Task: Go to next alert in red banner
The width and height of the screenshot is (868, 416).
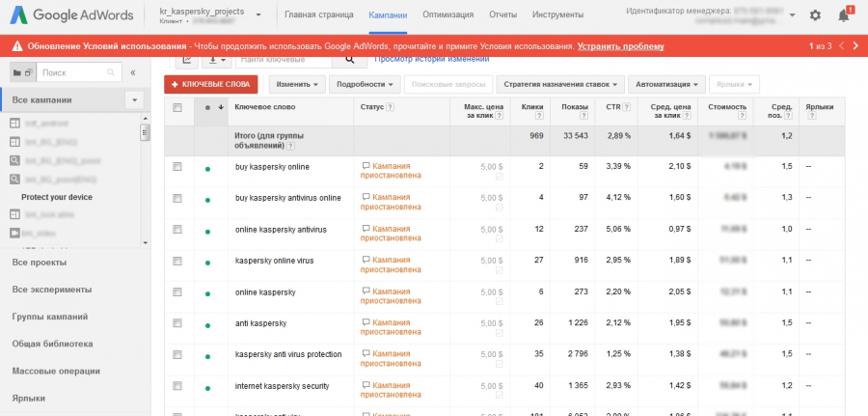Action: [856, 45]
